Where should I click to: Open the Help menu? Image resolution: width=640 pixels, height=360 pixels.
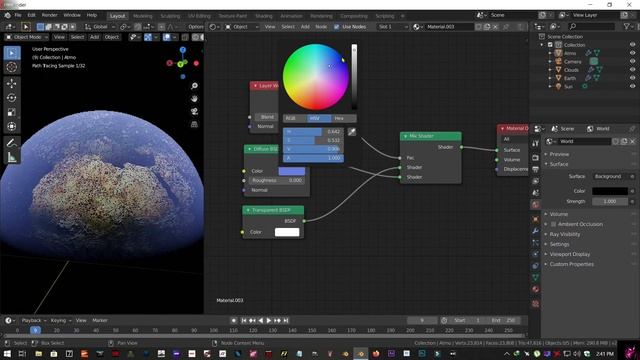click(92, 15)
